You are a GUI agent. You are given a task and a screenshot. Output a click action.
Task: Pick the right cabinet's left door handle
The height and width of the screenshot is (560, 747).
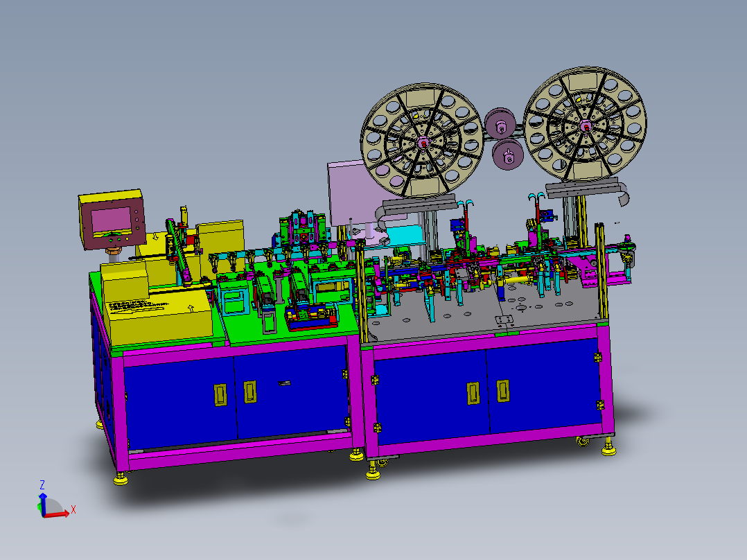pyautogui.click(x=473, y=393)
